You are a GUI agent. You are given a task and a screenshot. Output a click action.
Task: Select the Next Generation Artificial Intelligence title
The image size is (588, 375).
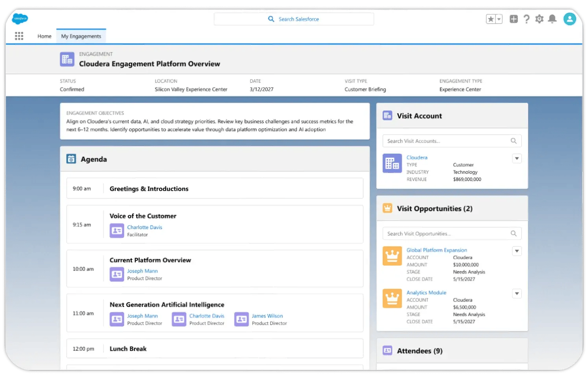(167, 304)
